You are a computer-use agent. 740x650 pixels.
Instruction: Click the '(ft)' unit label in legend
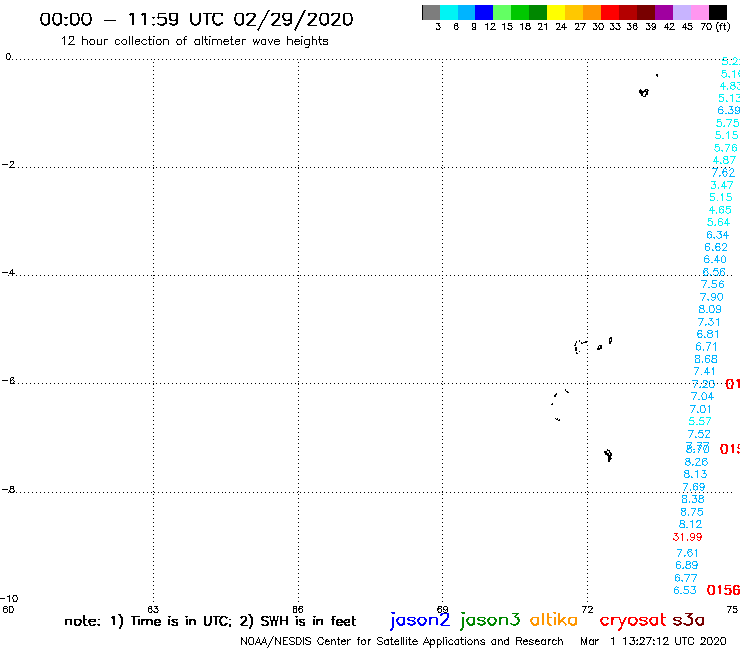tap(722, 26)
